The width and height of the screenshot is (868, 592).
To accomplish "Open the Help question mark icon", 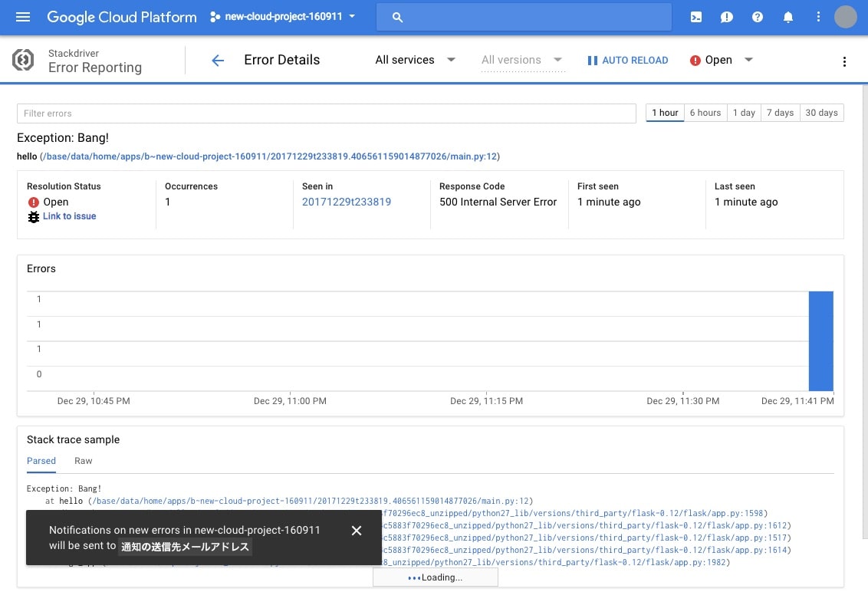I will point(758,17).
